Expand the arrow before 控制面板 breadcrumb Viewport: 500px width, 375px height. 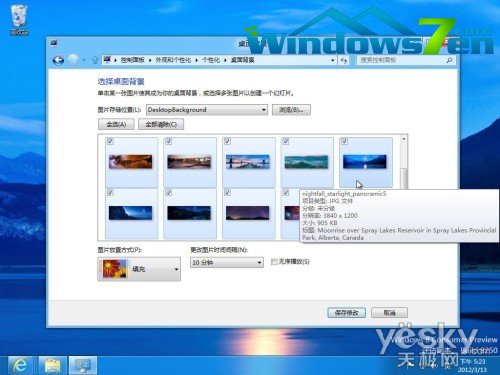115,60
